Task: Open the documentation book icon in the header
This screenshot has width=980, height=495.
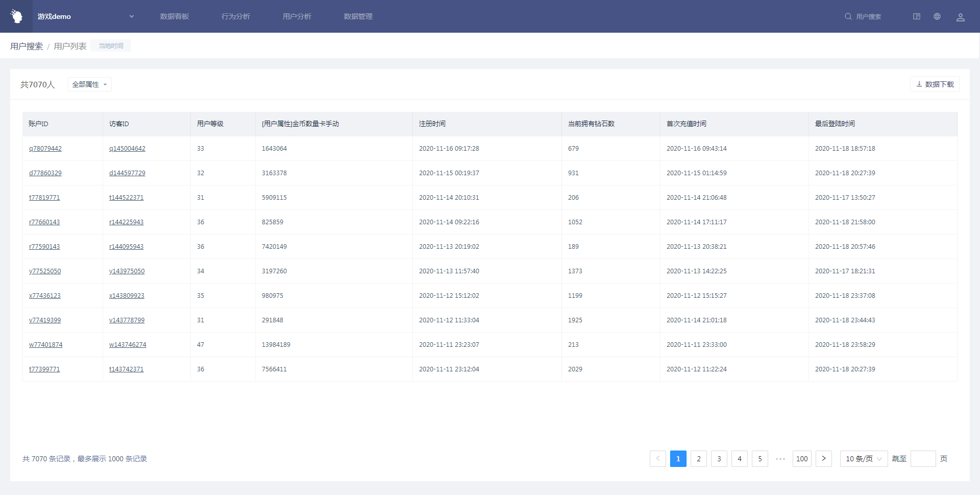Action: (x=917, y=16)
